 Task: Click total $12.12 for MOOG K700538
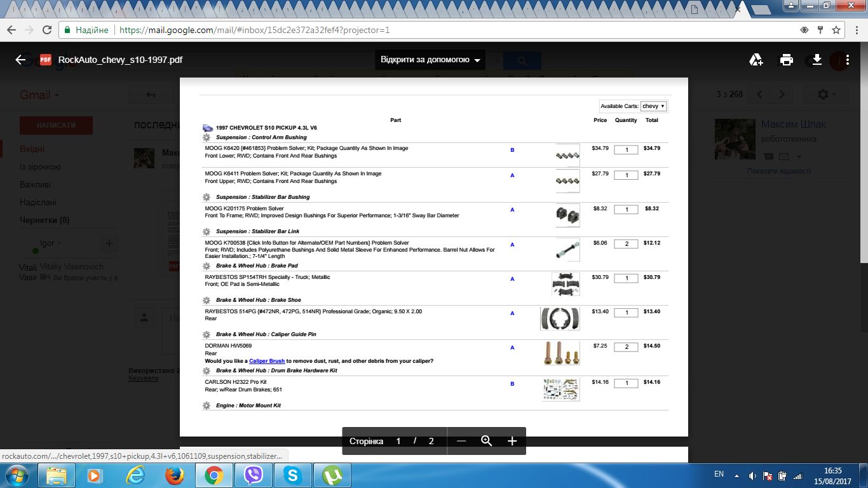[652, 243]
